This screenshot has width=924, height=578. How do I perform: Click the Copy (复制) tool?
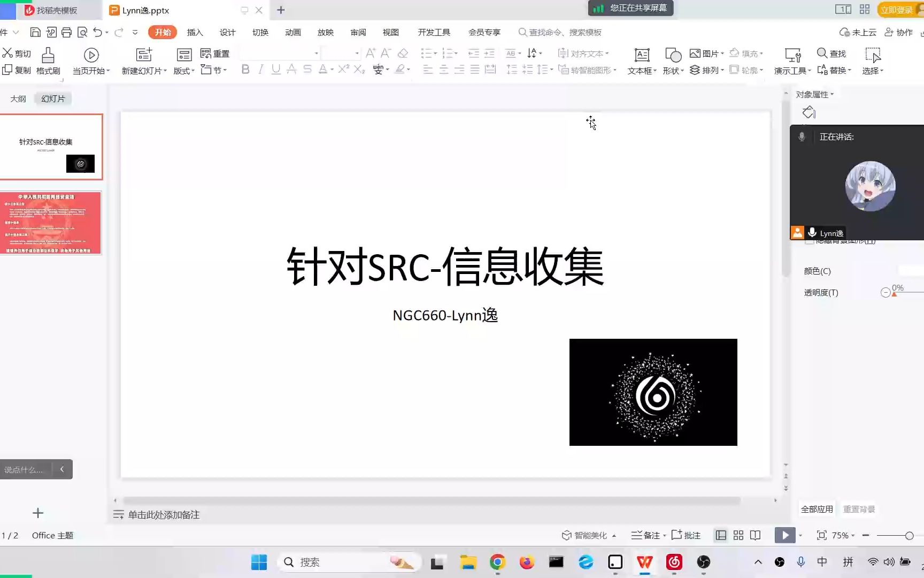(17, 70)
